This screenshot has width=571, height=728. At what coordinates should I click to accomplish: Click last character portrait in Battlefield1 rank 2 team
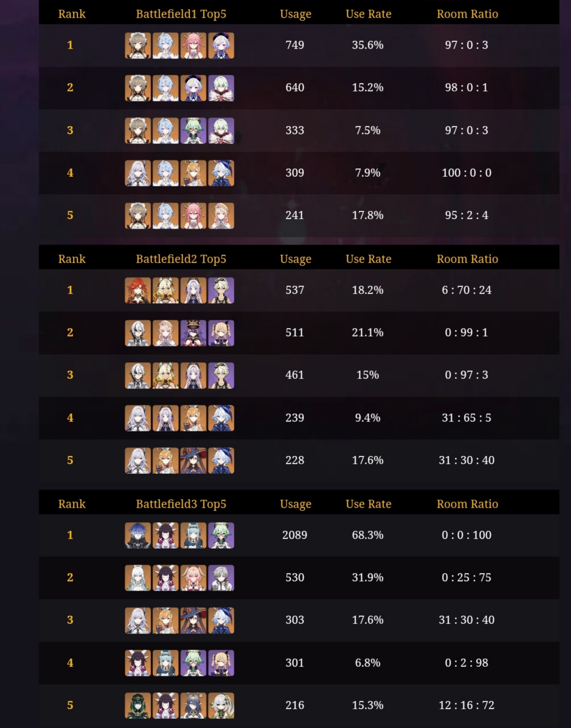221,88
